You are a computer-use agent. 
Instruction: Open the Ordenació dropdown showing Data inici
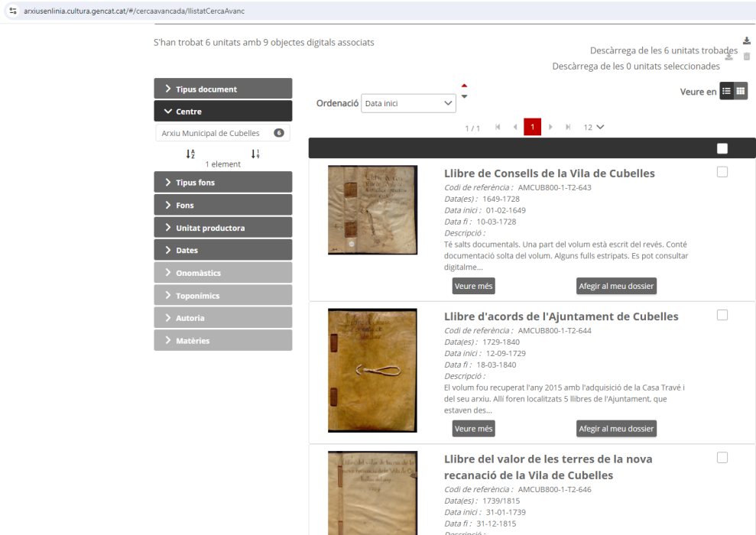pos(408,103)
